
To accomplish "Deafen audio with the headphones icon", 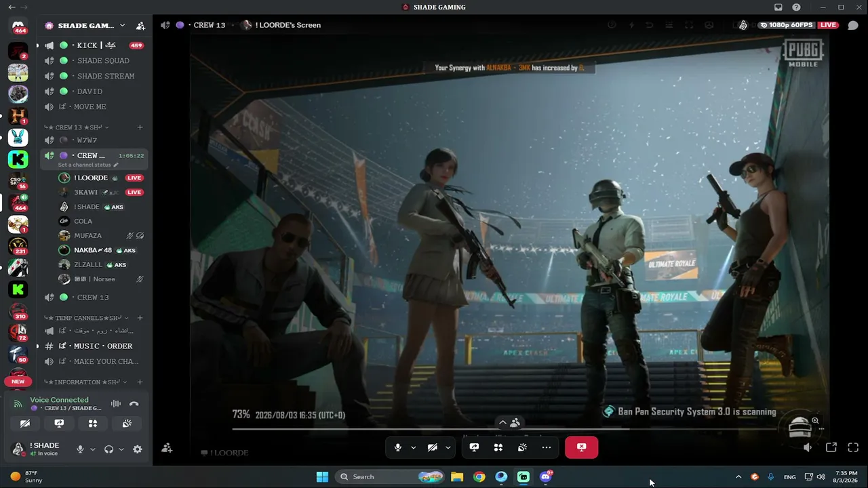I will (x=108, y=449).
